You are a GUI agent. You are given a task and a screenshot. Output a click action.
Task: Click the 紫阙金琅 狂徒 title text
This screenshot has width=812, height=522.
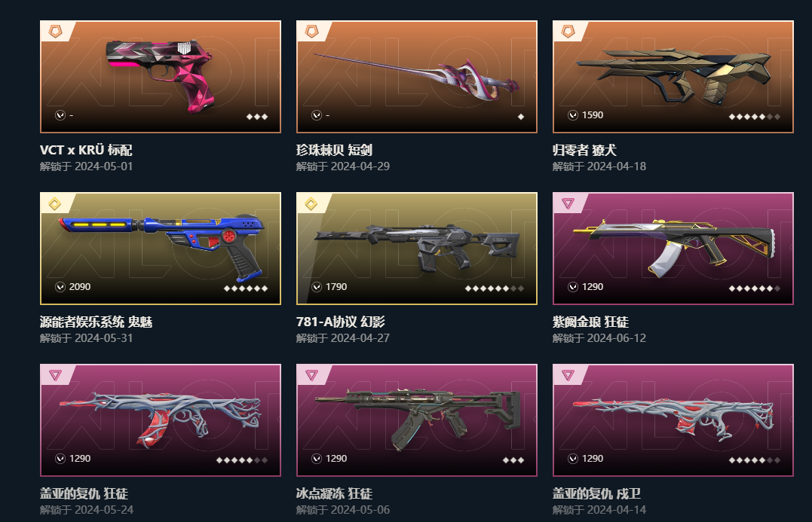(590, 322)
